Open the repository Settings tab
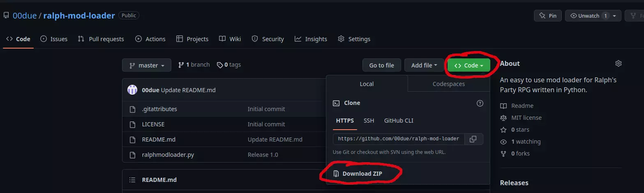The image size is (644, 193). (x=354, y=39)
